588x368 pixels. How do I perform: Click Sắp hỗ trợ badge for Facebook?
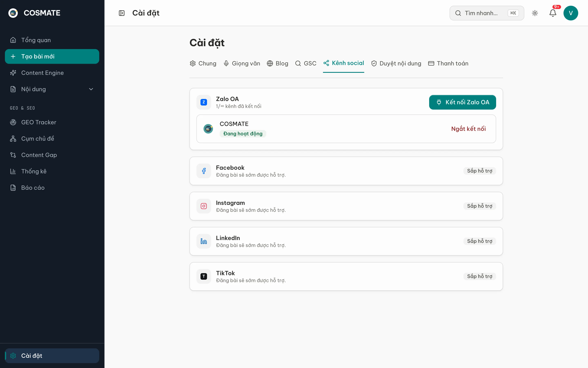click(479, 171)
